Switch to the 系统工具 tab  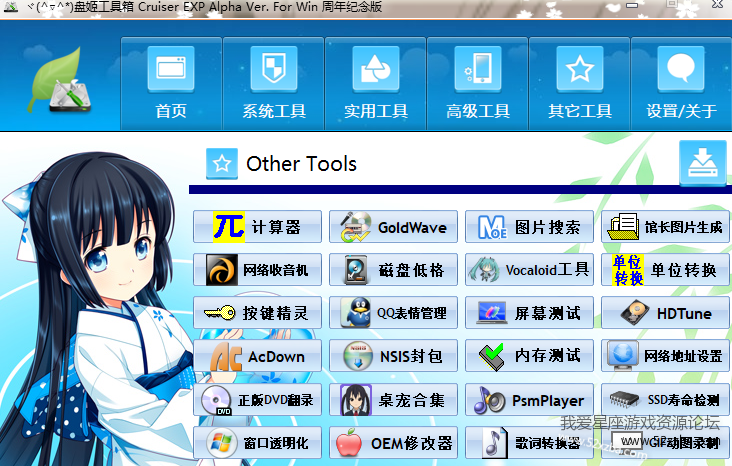273,84
